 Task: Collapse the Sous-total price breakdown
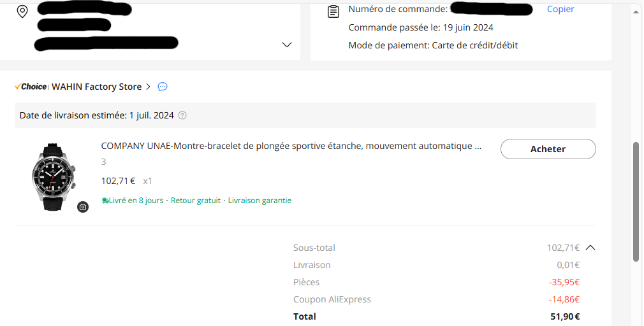[x=590, y=248]
